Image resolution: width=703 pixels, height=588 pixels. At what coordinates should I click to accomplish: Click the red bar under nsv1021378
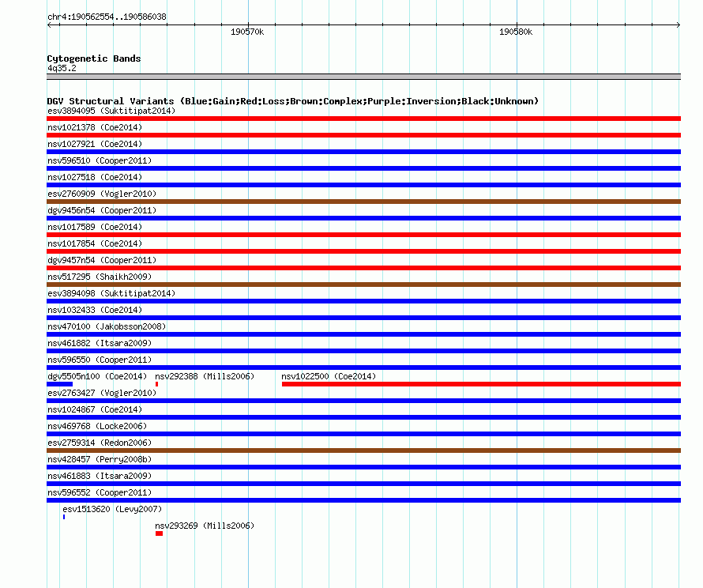pyautogui.click(x=363, y=135)
